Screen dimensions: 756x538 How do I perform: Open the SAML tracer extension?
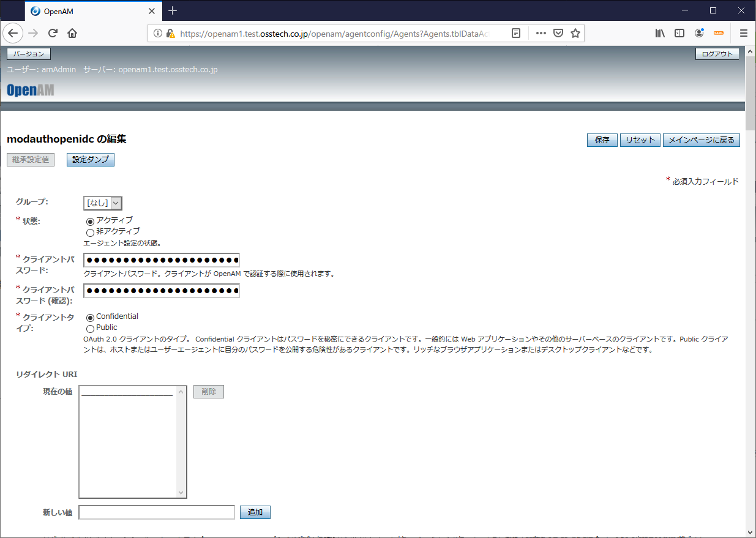719,33
